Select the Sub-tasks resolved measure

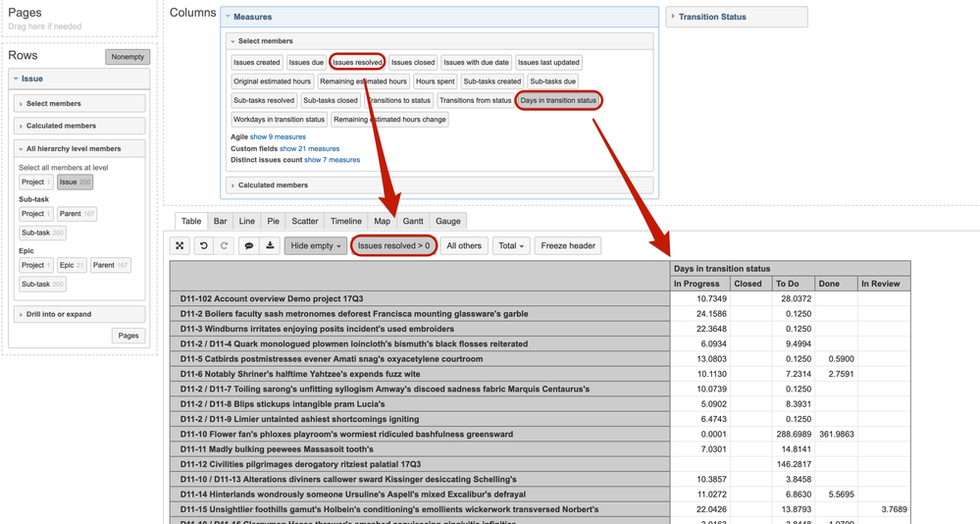[264, 100]
